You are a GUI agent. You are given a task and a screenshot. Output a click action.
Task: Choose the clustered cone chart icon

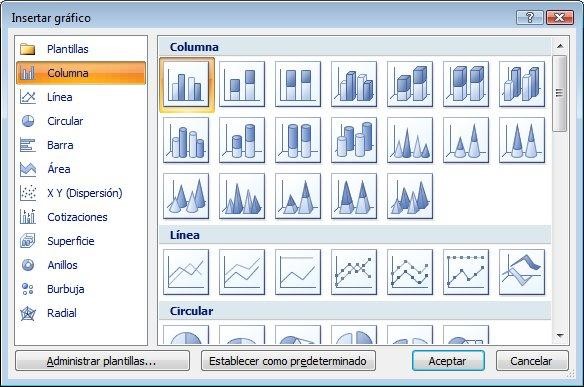(410, 140)
